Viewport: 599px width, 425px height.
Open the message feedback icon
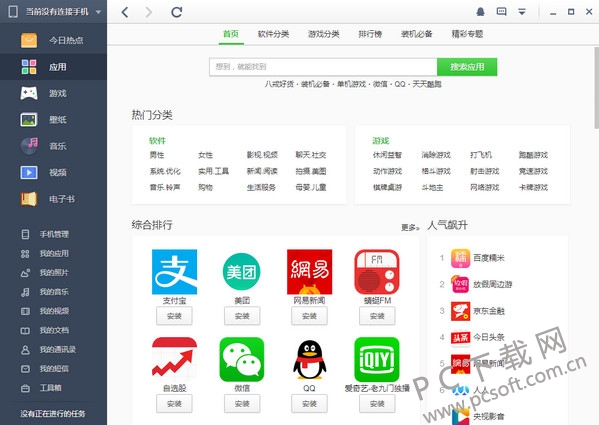tap(501, 12)
